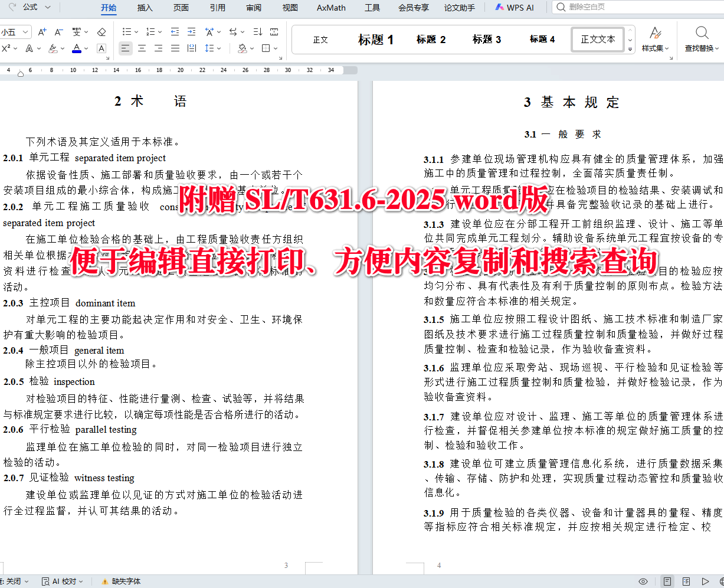Image resolution: width=724 pixels, height=588 pixels.
Task: Apply the 标题 2 style
Action: (x=431, y=40)
